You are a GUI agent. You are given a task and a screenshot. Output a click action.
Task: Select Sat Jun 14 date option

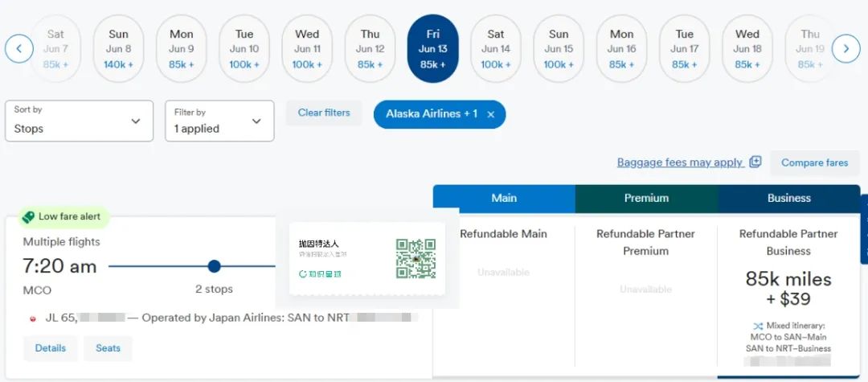click(496, 49)
